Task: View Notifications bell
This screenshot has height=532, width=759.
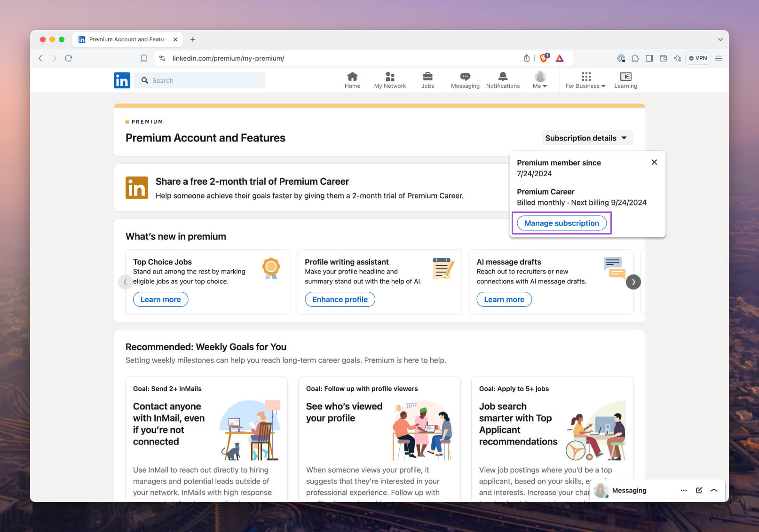Action: click(x=503, y=80)
